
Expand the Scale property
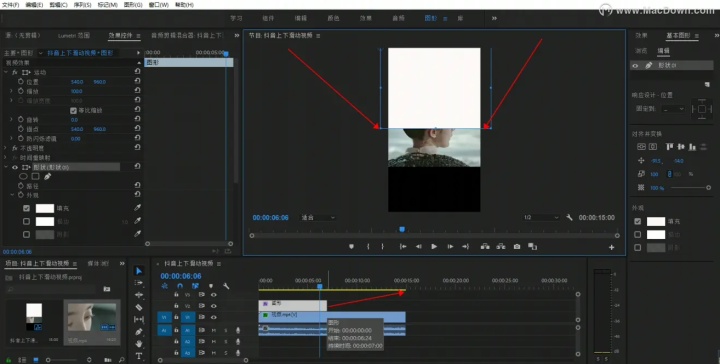point(11,91)
